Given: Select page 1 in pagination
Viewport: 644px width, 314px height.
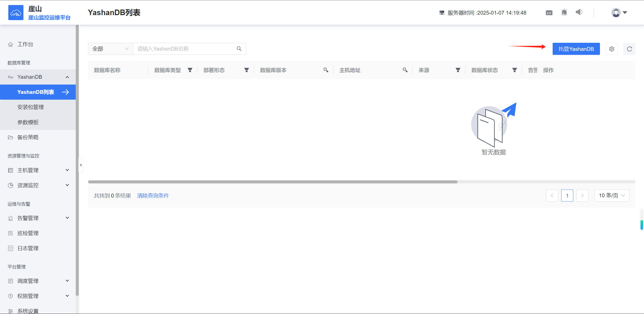Looking at the screenshot, I should (567, 195).
